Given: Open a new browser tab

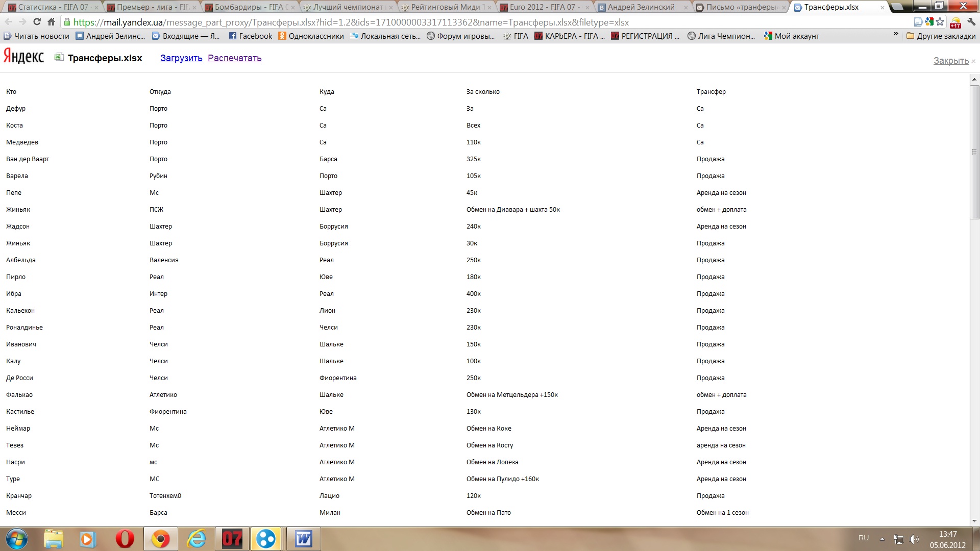Looking at the screenshot, I should coord(898,7).
